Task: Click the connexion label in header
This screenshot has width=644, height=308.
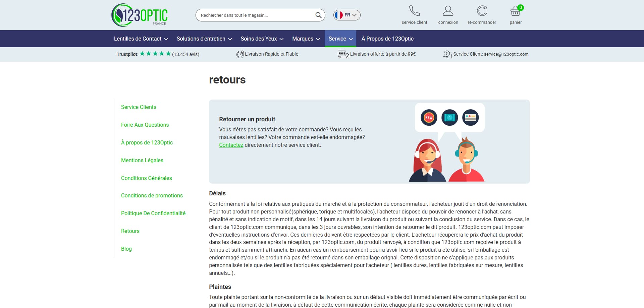Action: tap(448, 22)
